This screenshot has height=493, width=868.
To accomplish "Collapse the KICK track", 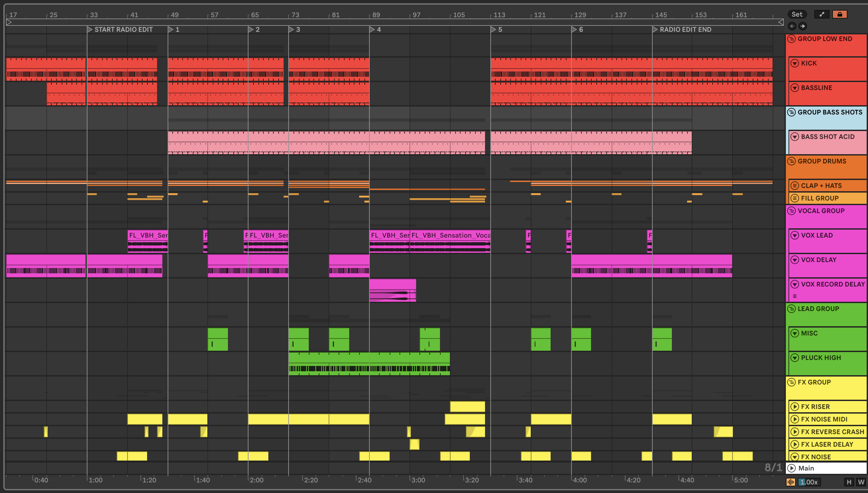I will [x=794, y=63].
